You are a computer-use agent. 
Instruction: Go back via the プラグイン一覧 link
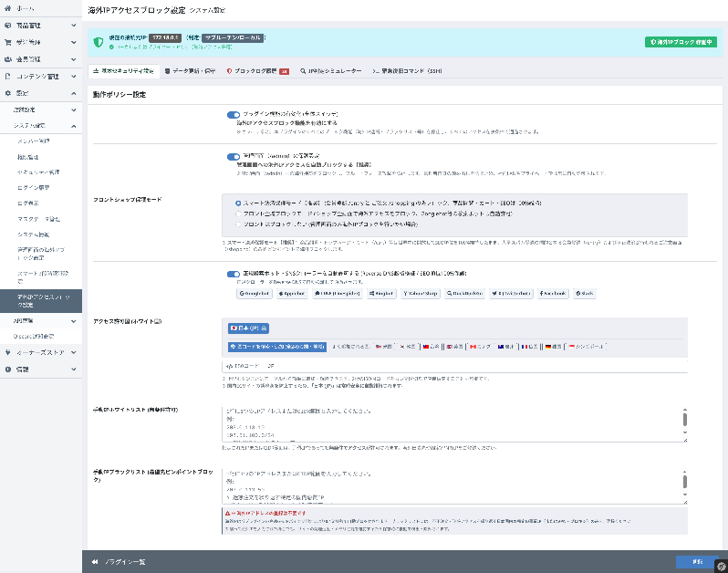click(x=125, y=562)
